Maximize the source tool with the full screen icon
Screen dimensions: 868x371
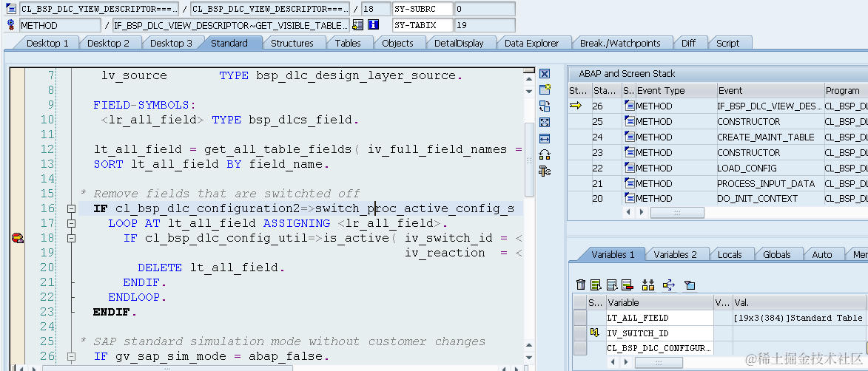[x=545, y=123]
